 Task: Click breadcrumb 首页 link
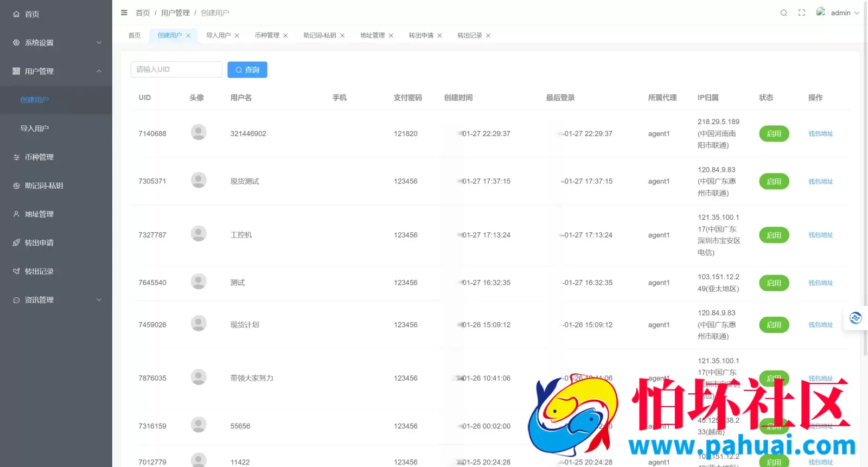pos(143,12)
